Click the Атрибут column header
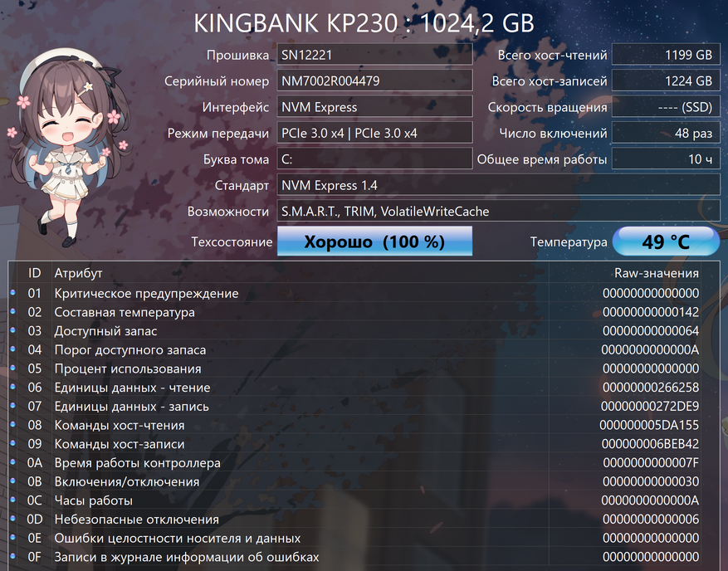This screenshot has width=728, height=571. pyautogui.click(x=78, y=273)
